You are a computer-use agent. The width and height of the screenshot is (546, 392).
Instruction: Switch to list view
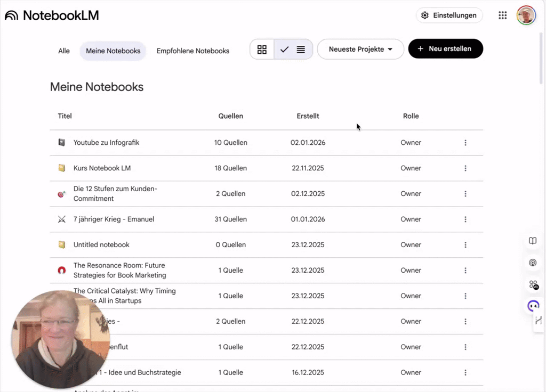click(293, 50)
